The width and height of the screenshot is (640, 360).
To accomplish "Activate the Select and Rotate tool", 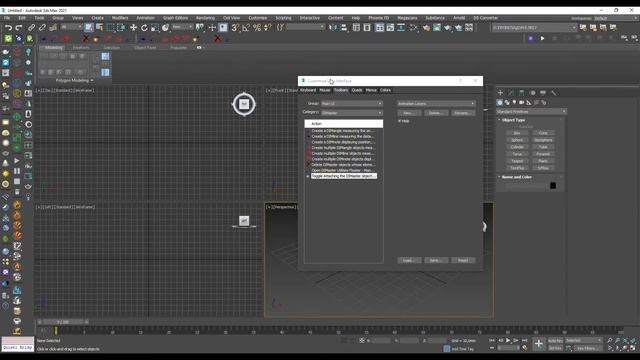I will pyautogui.click(x=144, y=28).
